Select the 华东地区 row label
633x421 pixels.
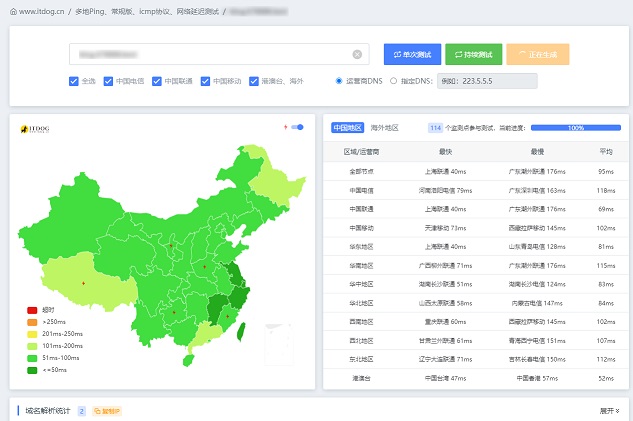tap(361, 247)
